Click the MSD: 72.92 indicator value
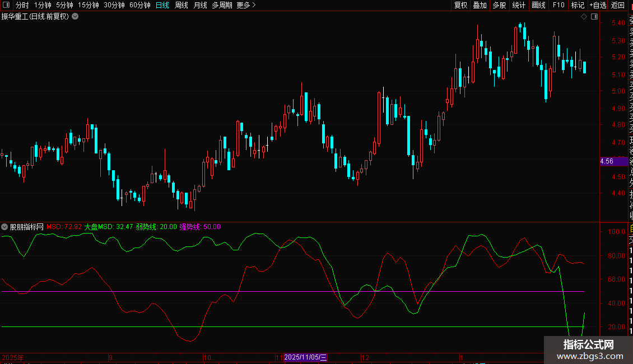The width and height of the screenshot is (633, 364). point(64,227)
